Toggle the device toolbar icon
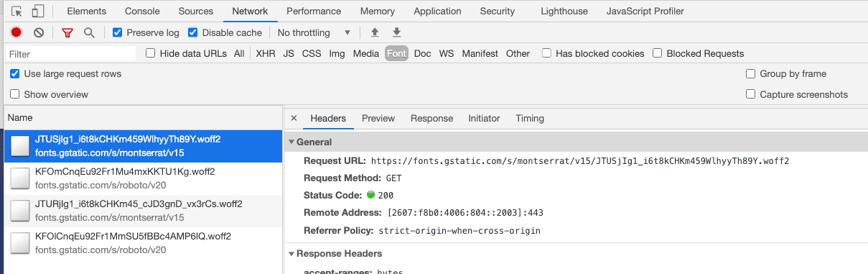 pyautogui.click(x=38, y=12)
